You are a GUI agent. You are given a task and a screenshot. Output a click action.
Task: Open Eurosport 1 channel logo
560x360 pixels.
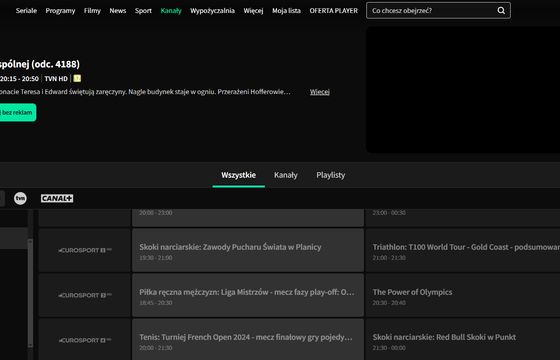click(85, 250)
